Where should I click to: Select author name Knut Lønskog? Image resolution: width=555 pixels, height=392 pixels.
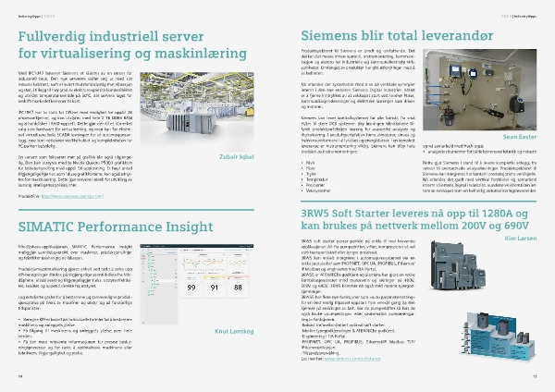point(234,332)
